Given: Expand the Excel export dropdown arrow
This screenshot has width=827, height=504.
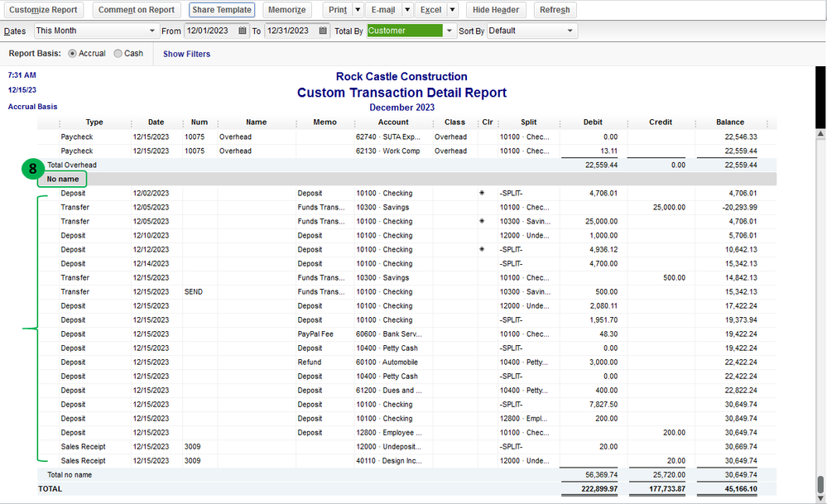Looking at the screenshot, I should [453, 10].
